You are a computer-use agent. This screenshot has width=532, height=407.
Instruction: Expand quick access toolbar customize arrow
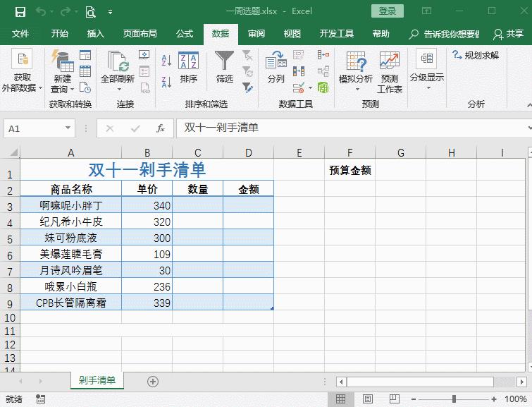(110, 12)
